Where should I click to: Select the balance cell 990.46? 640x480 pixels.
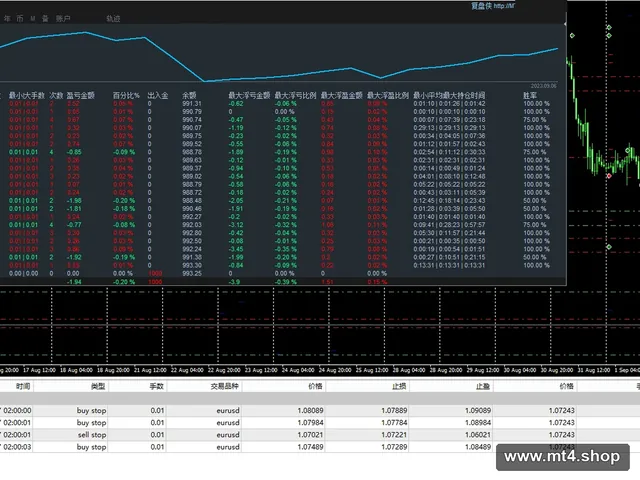192,209
